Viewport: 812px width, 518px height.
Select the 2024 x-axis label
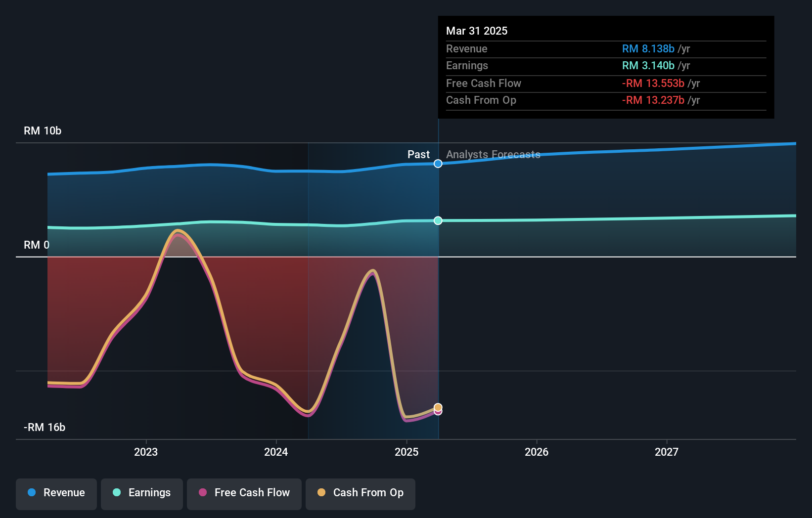point(276,452)
